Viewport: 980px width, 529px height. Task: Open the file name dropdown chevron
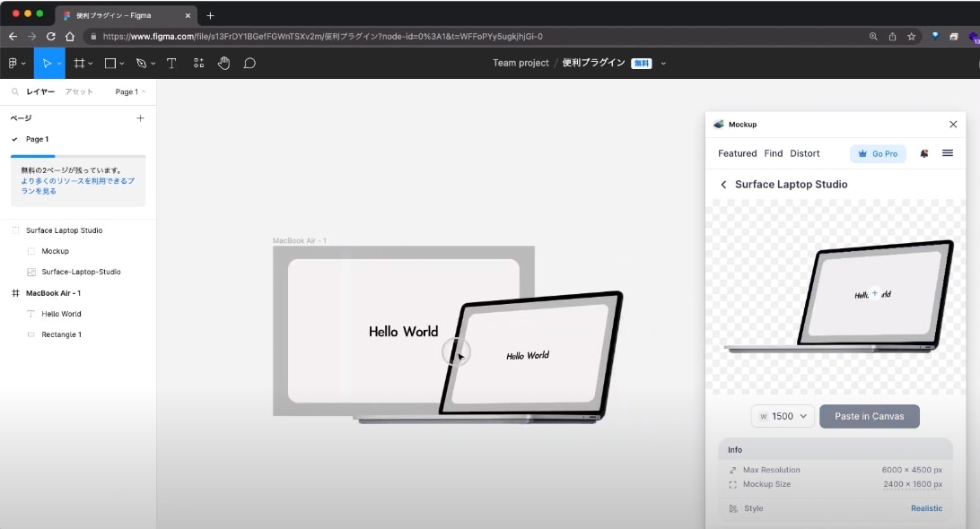point(663,63)
